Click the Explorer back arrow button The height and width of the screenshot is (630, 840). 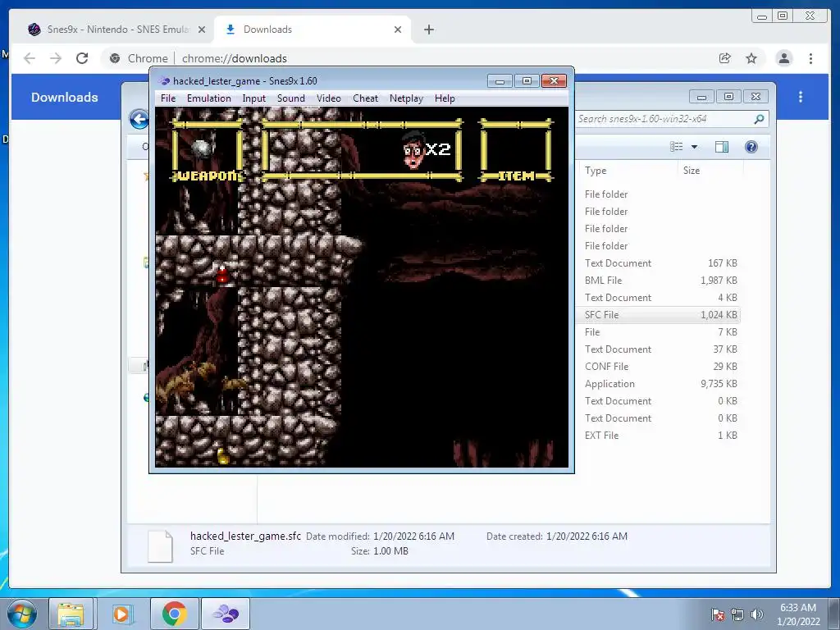pos(139,119)
